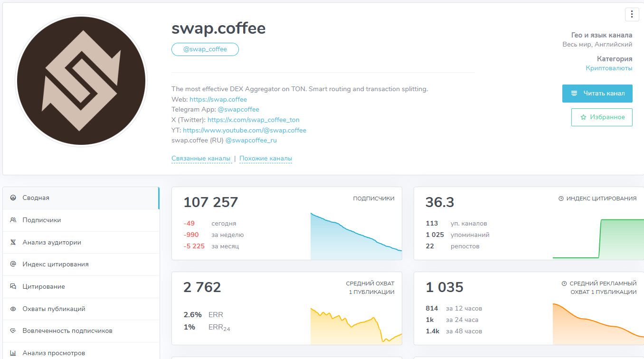Screen dimensions: 644x359
Task: Click the -5 225 за месяц value
Action: point(194,246)
